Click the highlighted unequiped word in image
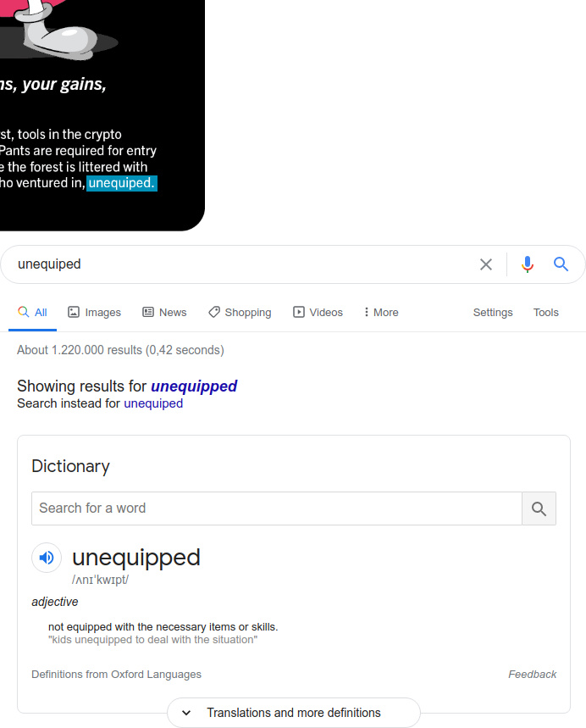 [x=122, y=183]
